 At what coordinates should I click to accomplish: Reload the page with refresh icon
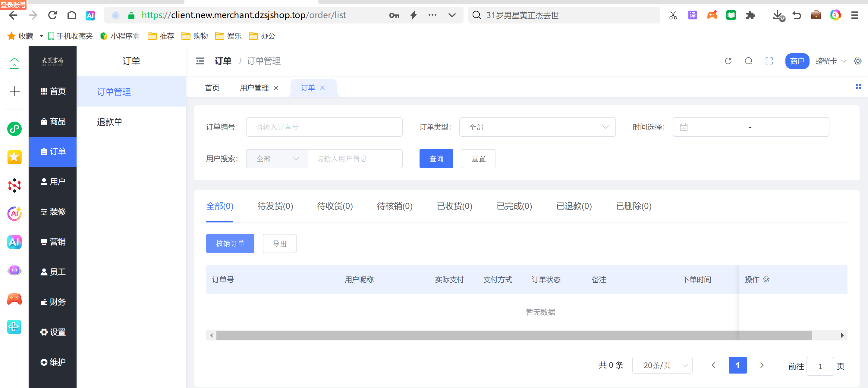click(x=52, y=15)
